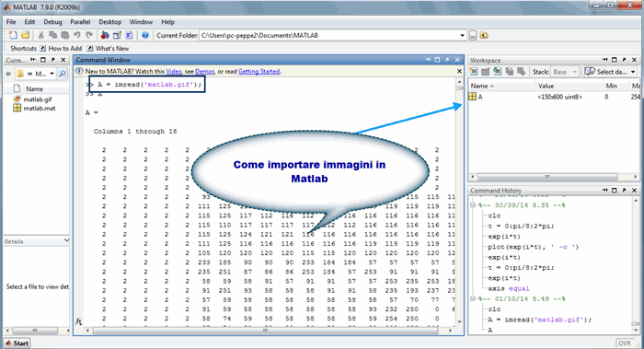The height and width of the screenshot is (349, 644).
Task: Import data into Workspace
Action: pos(498,72)
